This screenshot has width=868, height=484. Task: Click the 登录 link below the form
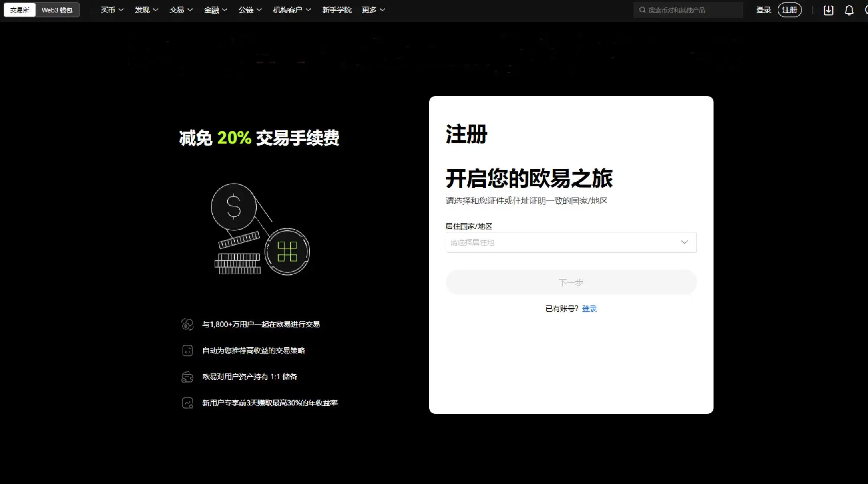pos(589,308)
